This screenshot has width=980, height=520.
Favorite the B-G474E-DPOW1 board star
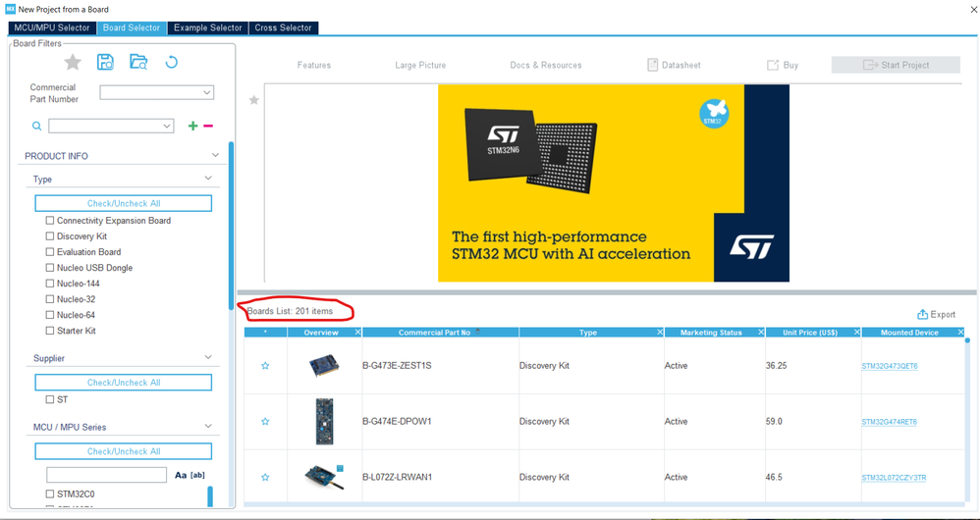click(x=265, y=421)
